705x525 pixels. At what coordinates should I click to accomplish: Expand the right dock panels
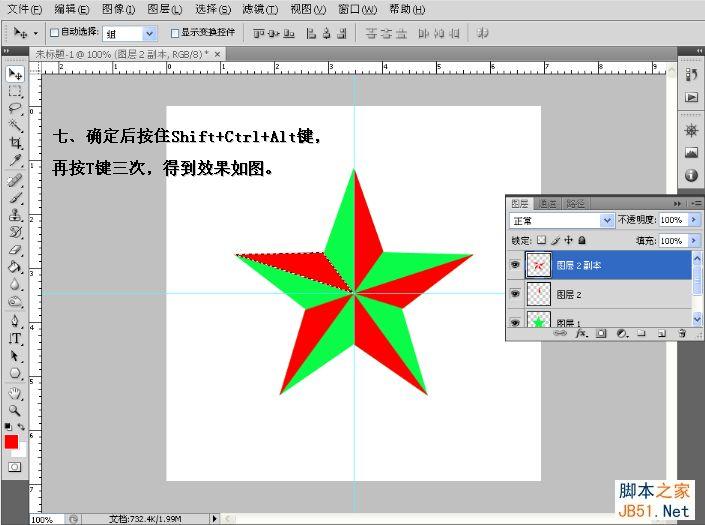pyautogui.click(x=699, y=51)
